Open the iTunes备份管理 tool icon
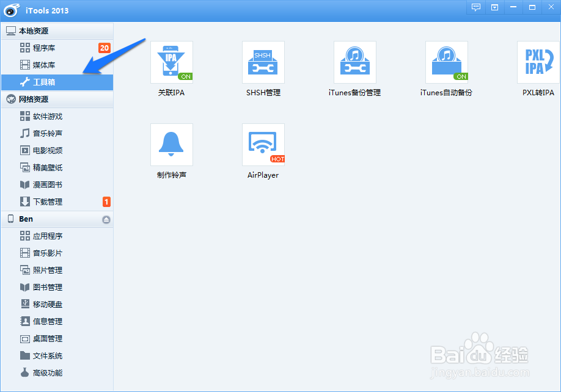 354,62
